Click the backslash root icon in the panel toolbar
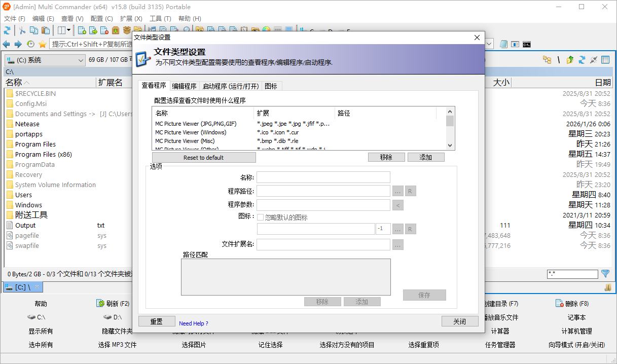The image size is (617, 364). [559, 60]
